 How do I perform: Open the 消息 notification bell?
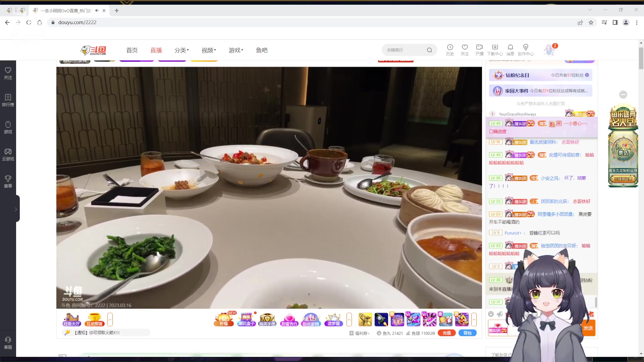pos(510,50)
